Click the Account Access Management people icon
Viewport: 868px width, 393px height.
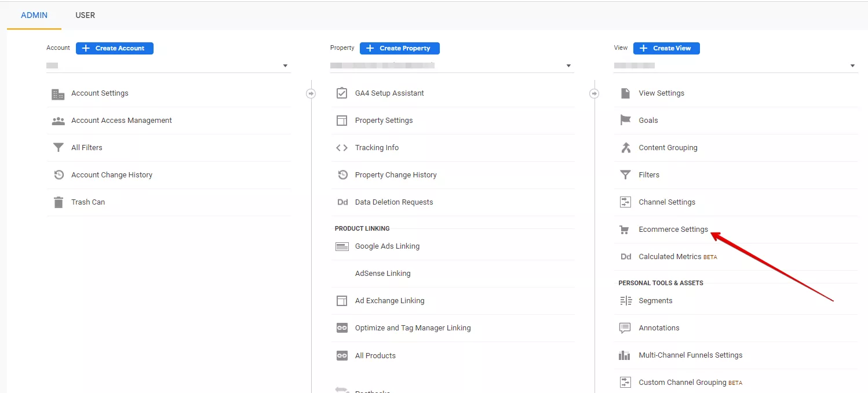coord(58,121)
